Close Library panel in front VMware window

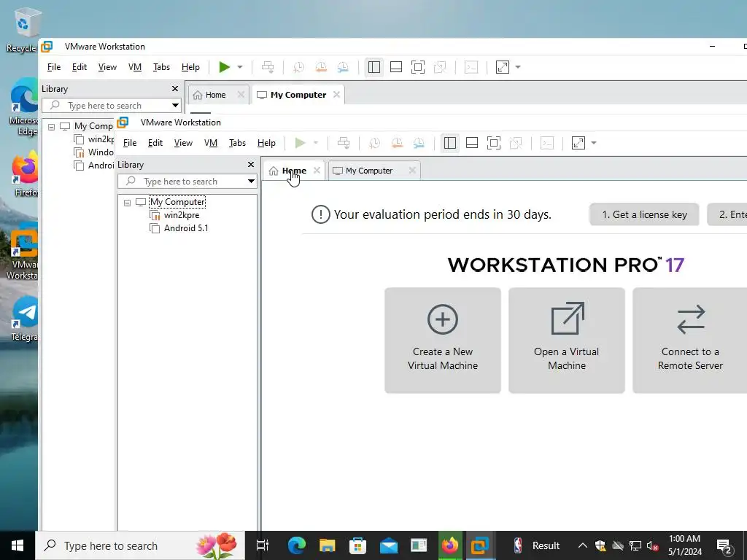click(x=251, y=165)
